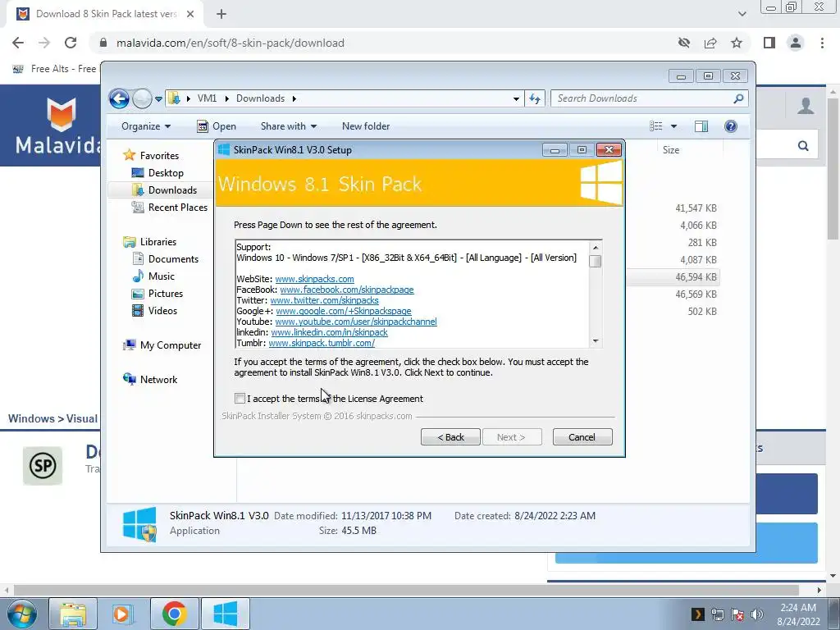The height and width of the screenshot is (630, 840).
Task: Click Explorer refresh button
Action: coord(535,98)
